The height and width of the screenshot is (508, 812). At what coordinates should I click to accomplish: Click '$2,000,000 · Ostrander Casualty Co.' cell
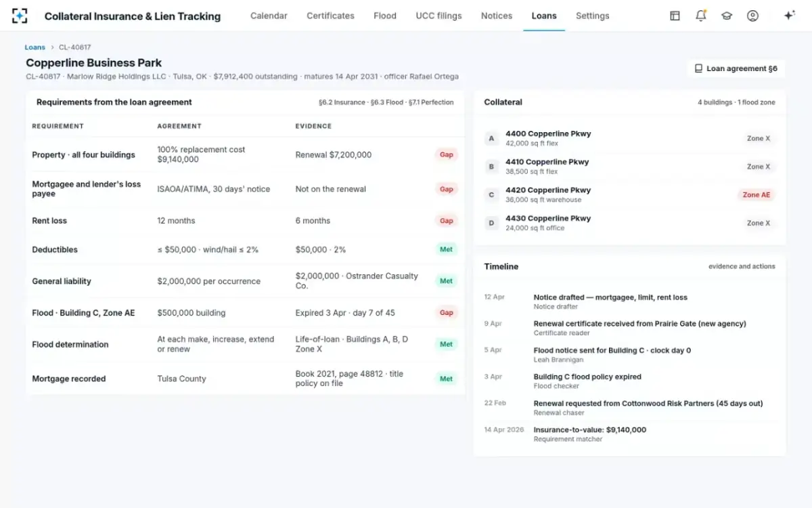[x=357, y=281]
